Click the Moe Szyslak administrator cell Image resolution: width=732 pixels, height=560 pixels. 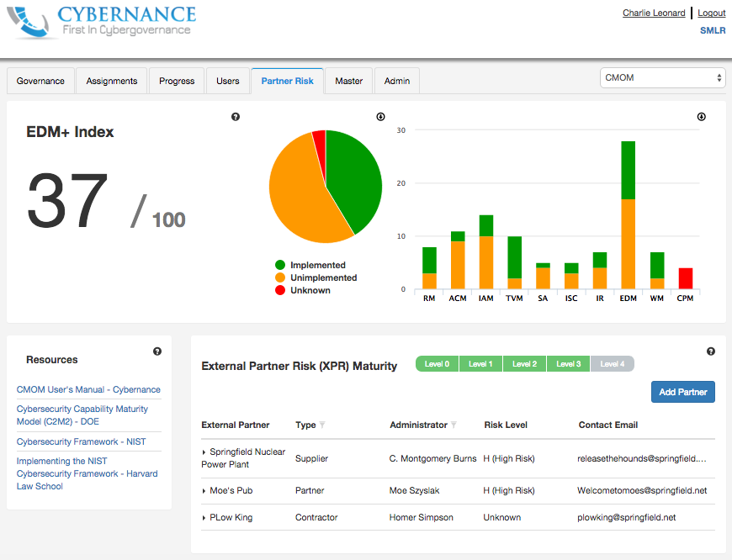point(414,491)
